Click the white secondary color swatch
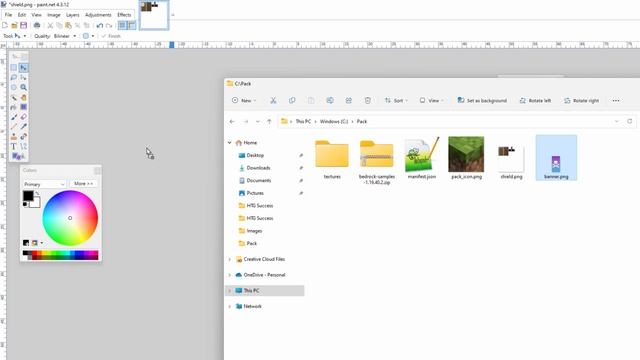 click(x=36, y=204)
